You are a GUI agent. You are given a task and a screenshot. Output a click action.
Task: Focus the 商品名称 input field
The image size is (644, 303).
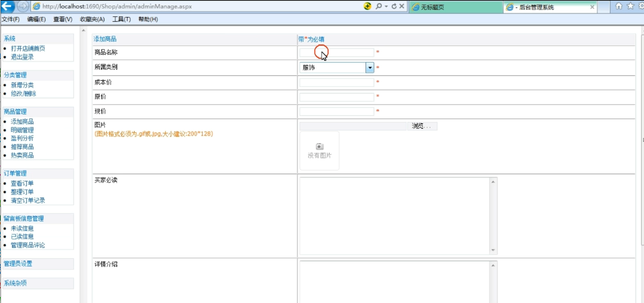coord(337,53)
